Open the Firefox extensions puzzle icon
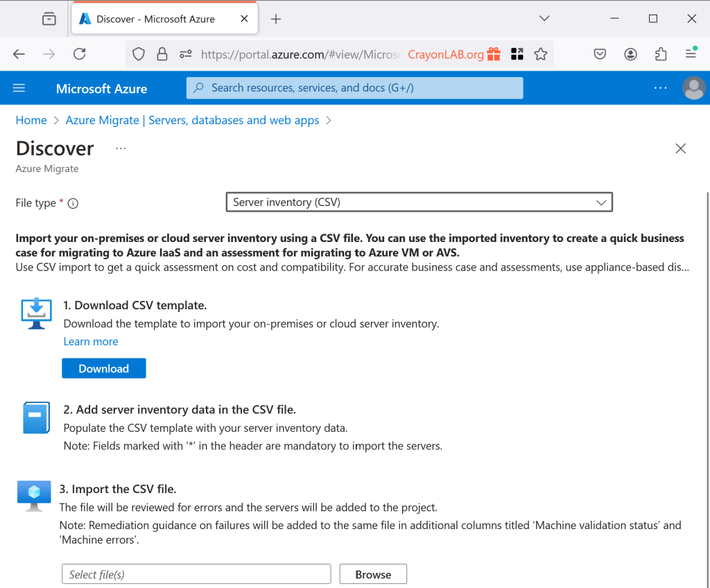This screenshot has width=710, height=588. point(661,54)
